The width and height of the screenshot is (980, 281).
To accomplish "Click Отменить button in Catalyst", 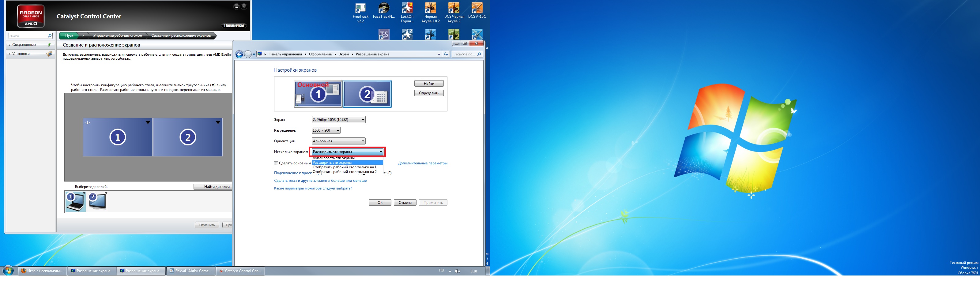I will (207, 225).
